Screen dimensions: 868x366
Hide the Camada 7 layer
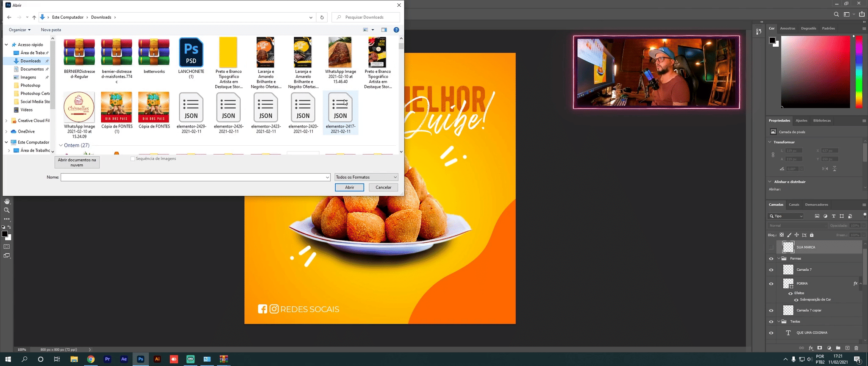point(771,270)
